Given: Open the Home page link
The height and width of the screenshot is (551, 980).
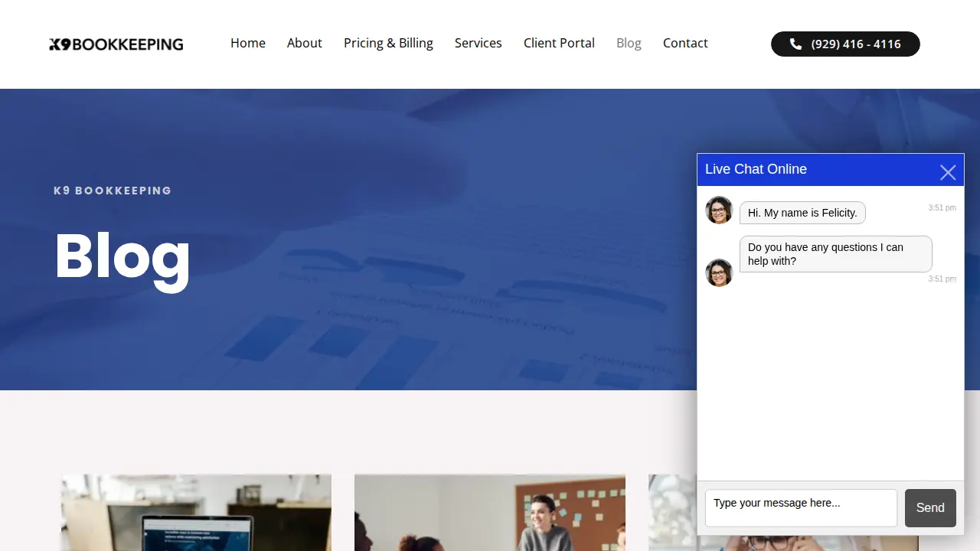Looking at the screenshot, I should [x=248, y=43].
